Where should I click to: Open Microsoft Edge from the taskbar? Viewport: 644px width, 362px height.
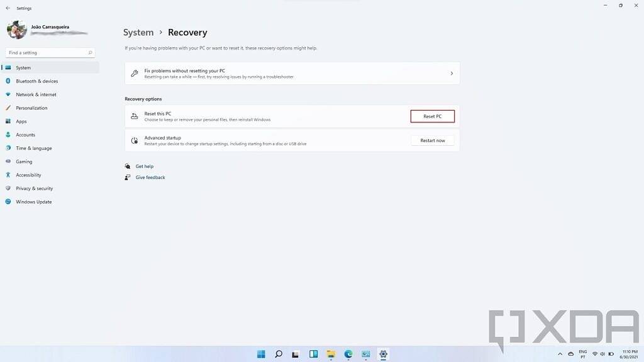click(x=348, y=354)
